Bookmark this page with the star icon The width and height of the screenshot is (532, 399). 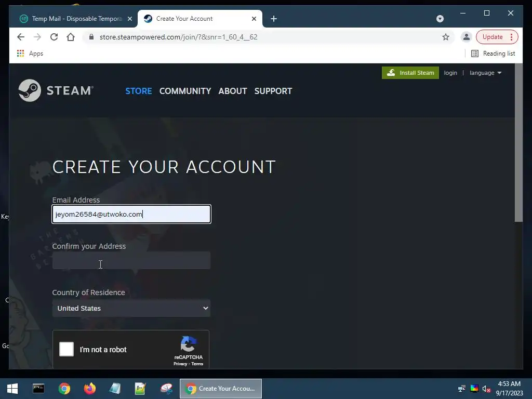coord(445,37)
